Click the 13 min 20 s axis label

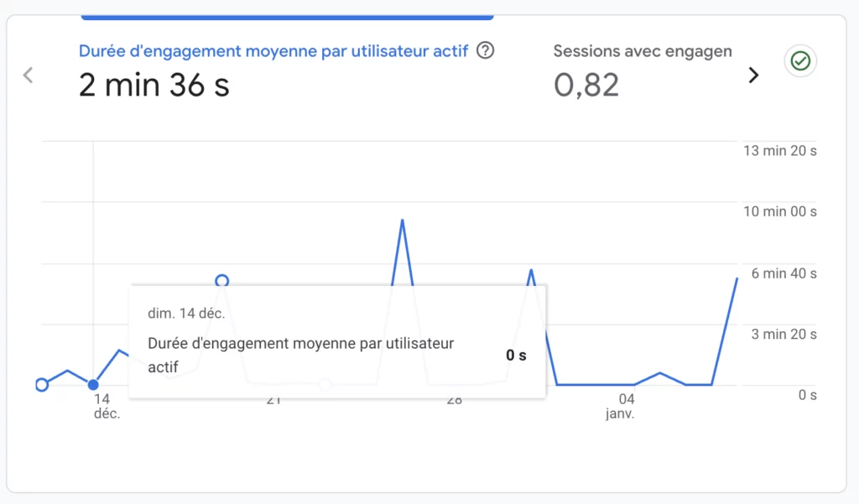(779, 151)
